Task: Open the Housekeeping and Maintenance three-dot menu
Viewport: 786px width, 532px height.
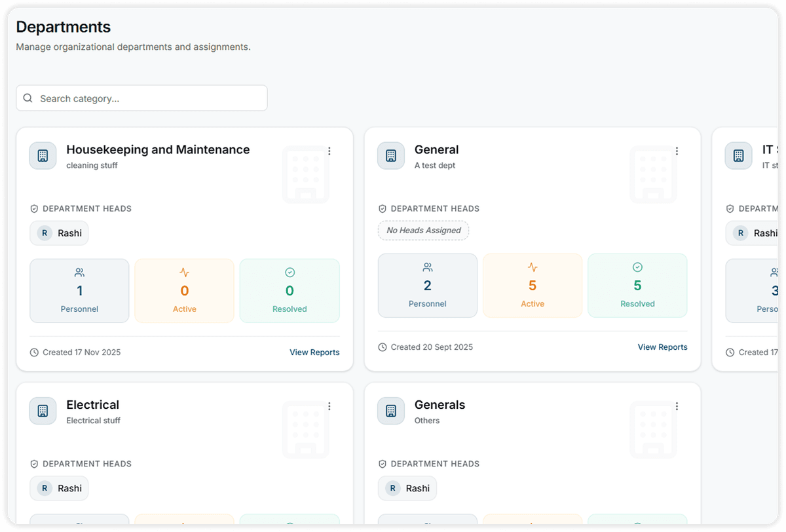Action: pyautogui.click(x=329, y=151)
